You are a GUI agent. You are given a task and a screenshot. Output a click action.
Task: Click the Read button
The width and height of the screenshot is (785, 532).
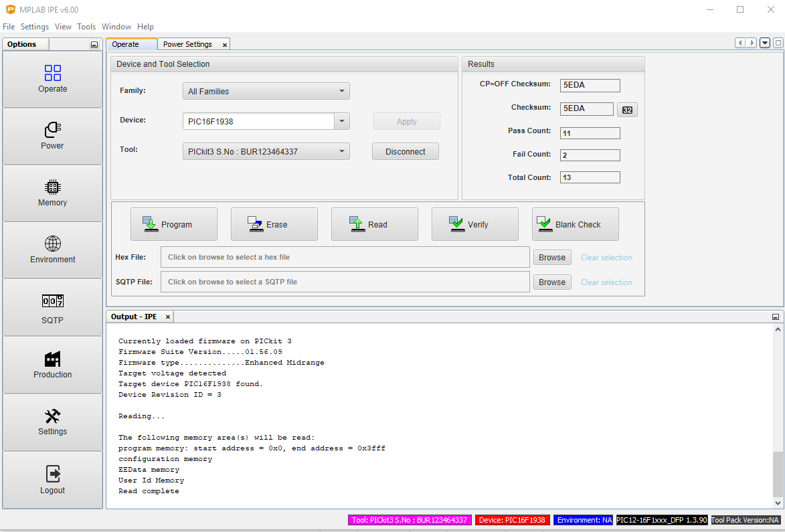(375, 224)
